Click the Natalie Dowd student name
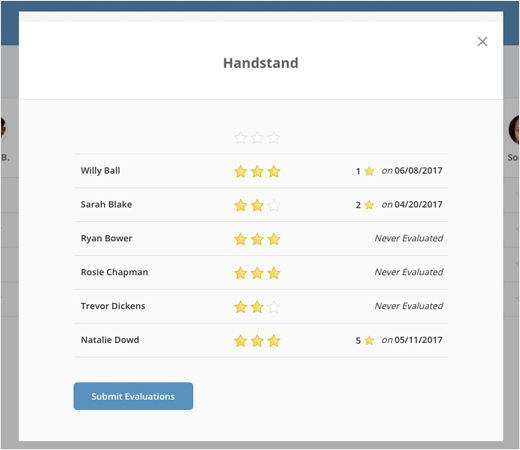This screenshot has height=450, width=520. click(x=110, y=340)
